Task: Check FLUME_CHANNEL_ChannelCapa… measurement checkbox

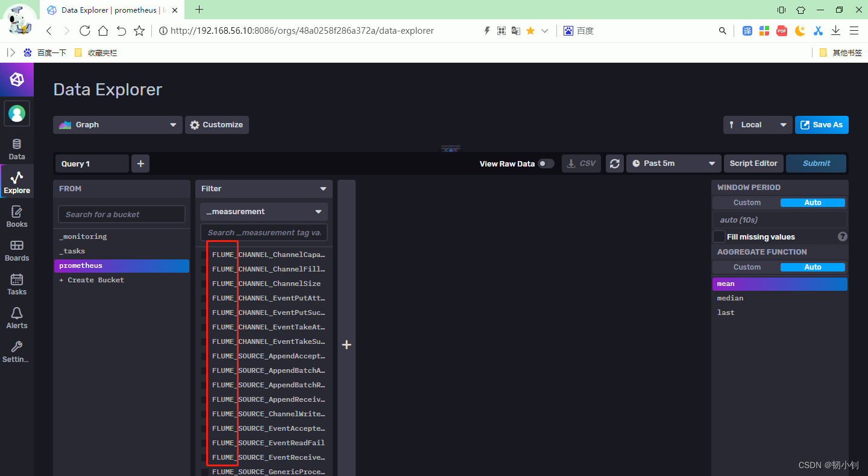Action: coord(204,255)
